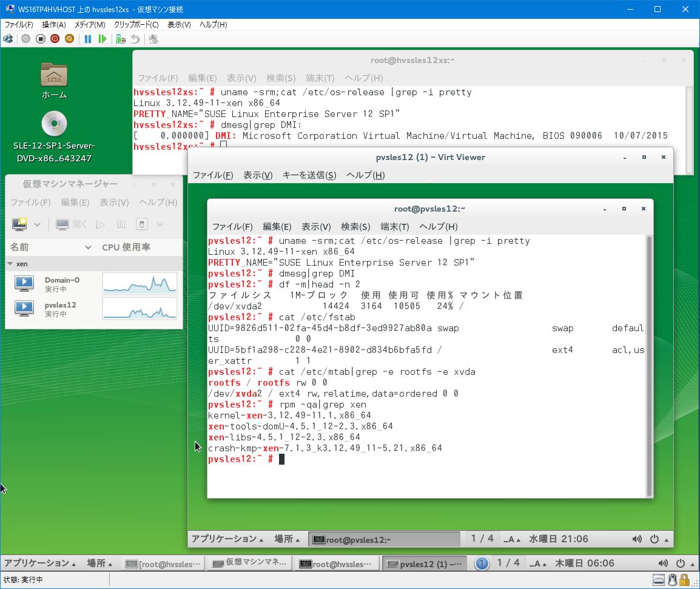The width and height of the screenshot is (700, 589).
Task: Open the キーを送信(S) menu in Virt Viewer
Action: pyautogui.click(x=309, y=175)
